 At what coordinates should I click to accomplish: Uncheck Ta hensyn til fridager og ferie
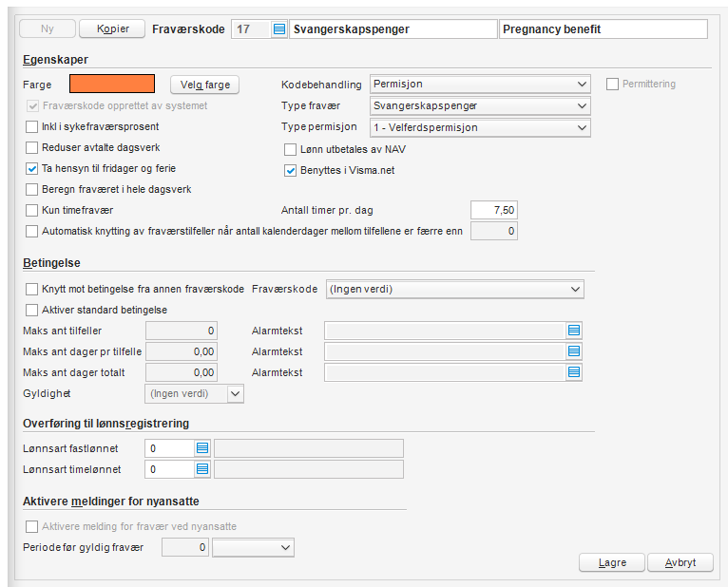32,168
